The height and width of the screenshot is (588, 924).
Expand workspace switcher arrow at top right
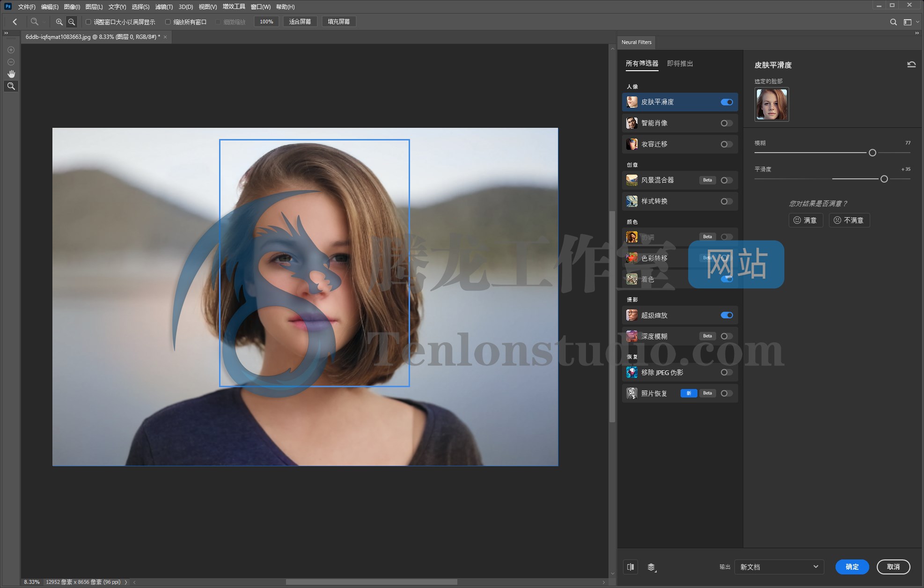pyautogui.click(x=917, y=22)
